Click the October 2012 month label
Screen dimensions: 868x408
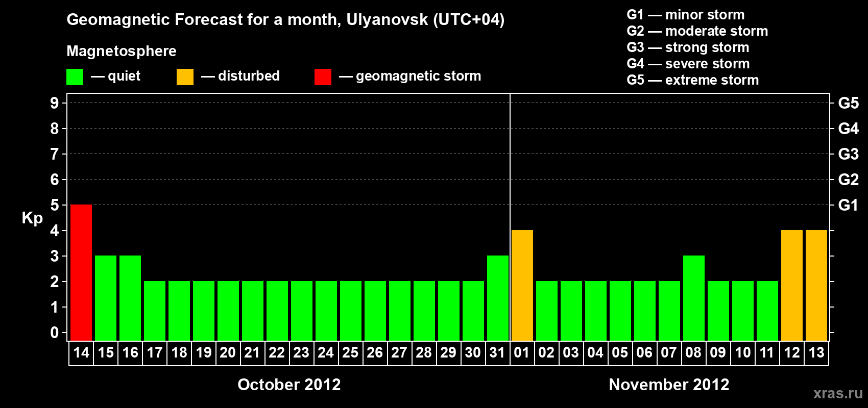pyautogui.click(x=289, y=385)
